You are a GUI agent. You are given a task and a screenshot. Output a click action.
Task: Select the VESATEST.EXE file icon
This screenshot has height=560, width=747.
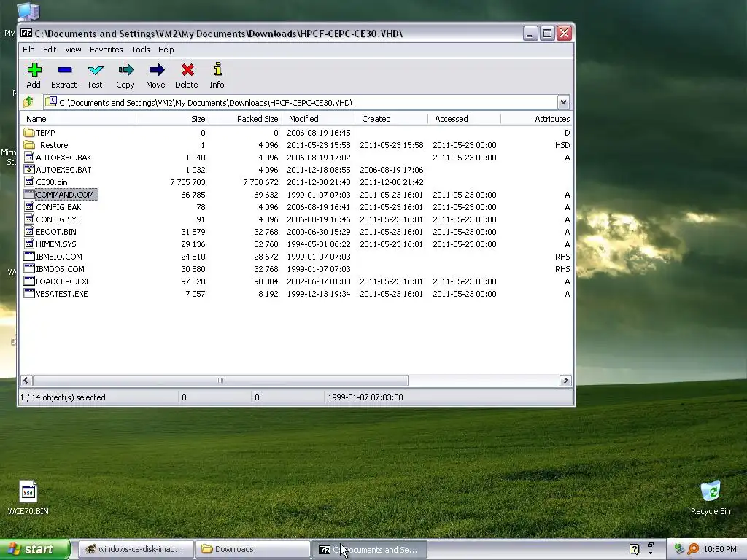29,293
